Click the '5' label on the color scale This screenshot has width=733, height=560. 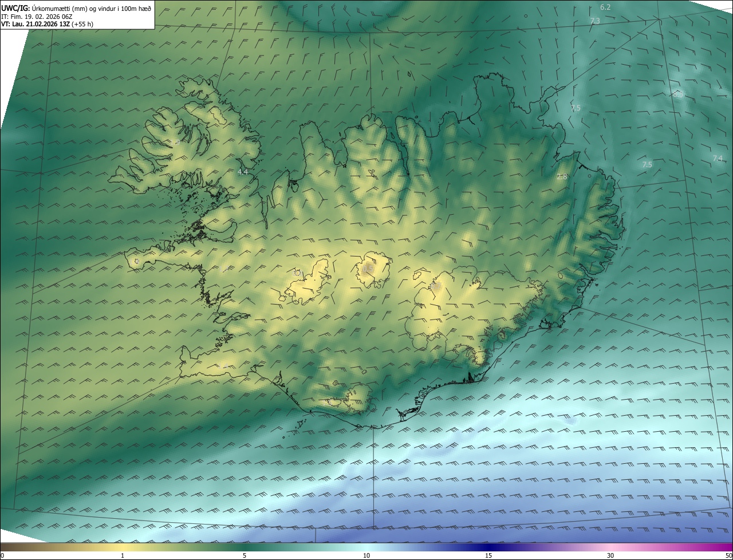click(245, 555)
